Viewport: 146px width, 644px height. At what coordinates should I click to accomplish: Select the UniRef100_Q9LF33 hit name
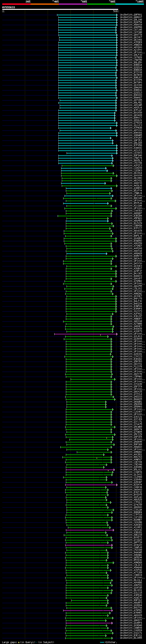click(x=131, y=55)
